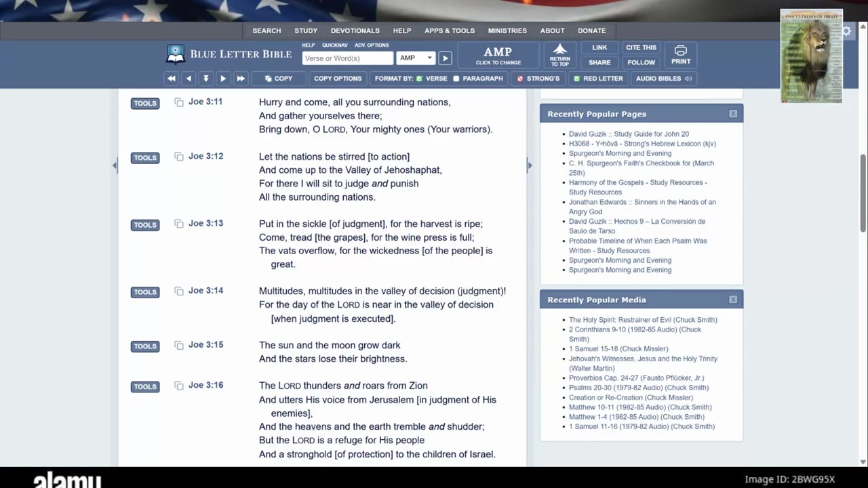
Task: Click the Follow button
Action: coord(641,62)
